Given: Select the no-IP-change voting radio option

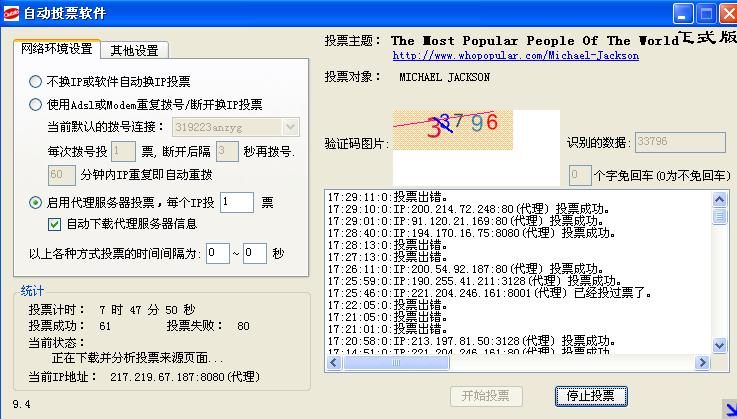Looking at the screenshot, I should point(36,81).
